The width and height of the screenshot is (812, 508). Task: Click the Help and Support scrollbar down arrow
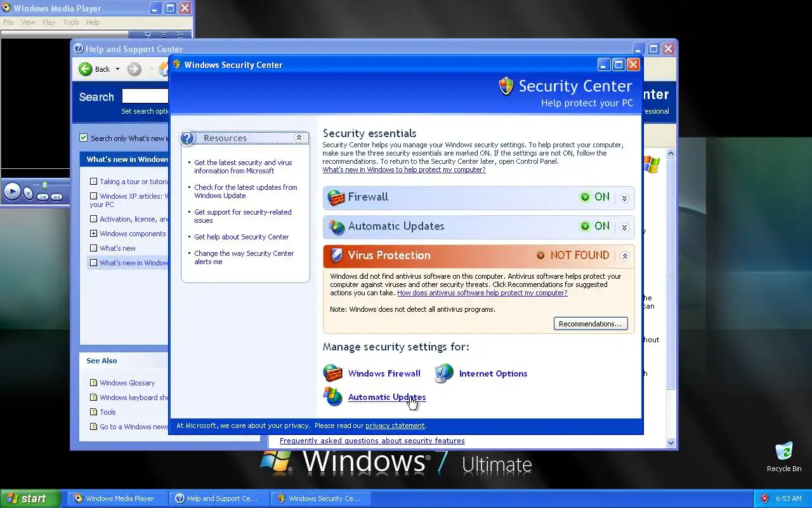tap(671, 443)
